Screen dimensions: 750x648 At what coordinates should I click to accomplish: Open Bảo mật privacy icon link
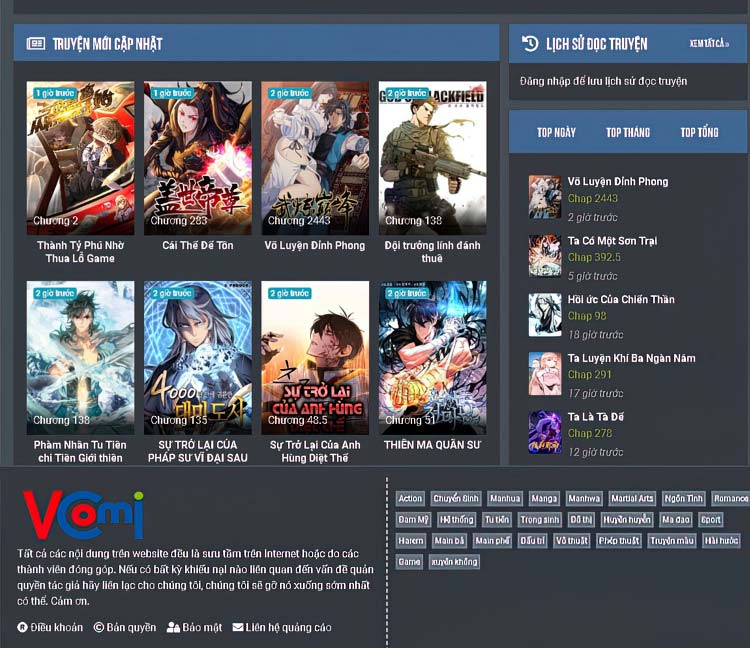coord(173,628)
